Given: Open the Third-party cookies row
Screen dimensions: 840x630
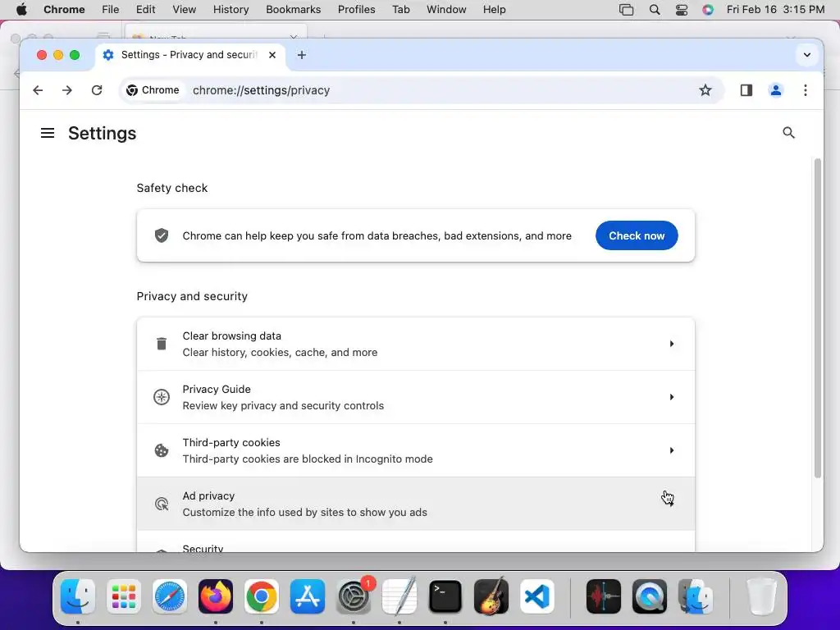Looking at the screenshot, I should click(416, 450).
